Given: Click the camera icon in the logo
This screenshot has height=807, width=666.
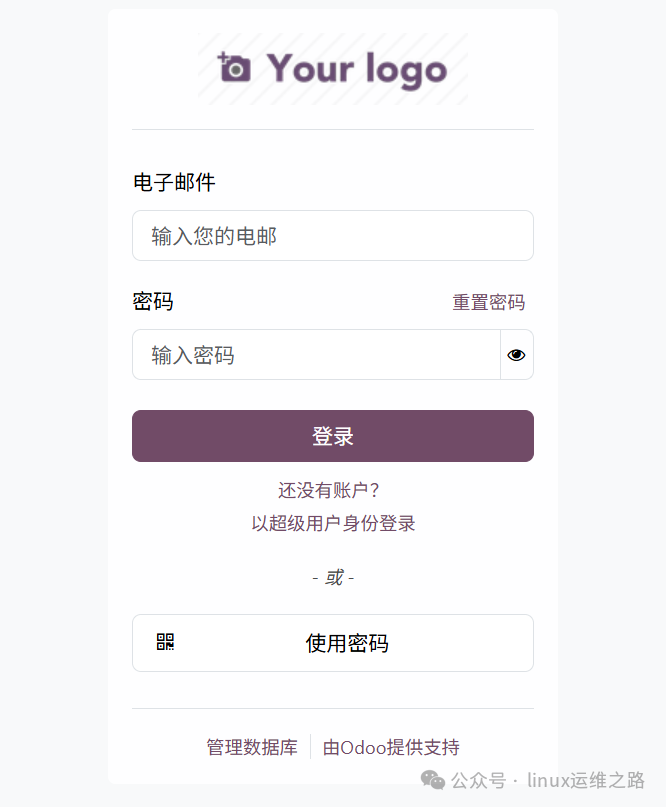Looking at the screenshot, I should click(x=234, y=70).
